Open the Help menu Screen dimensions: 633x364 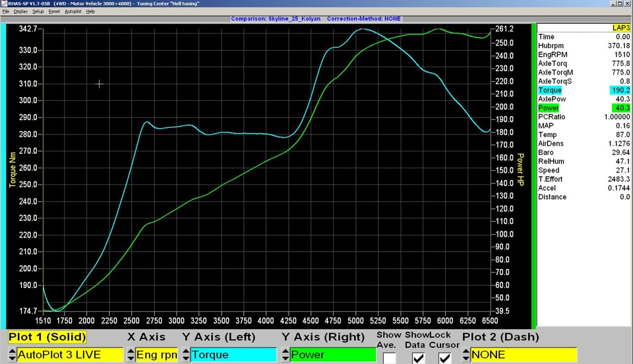(90, 11)
